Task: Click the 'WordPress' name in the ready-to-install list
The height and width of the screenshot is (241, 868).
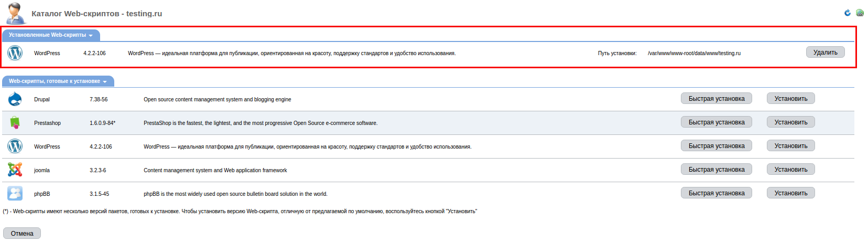Action: (x=47, y=146)
